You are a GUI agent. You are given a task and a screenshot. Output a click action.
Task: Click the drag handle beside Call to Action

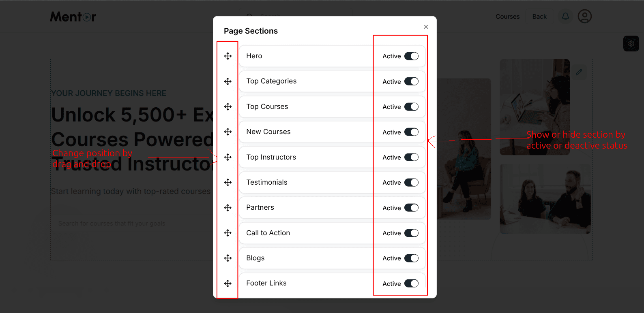(228, 233)
